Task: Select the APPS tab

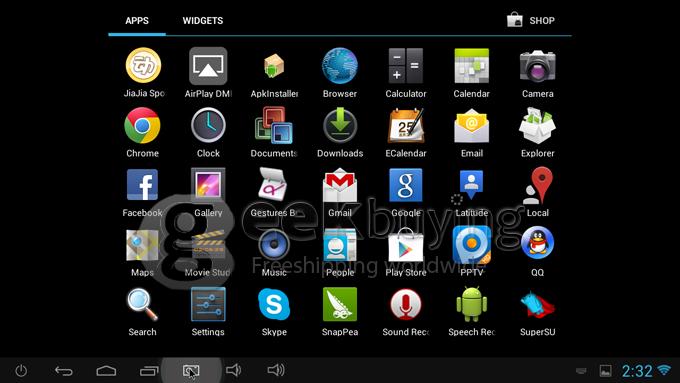Action: pyautogui.click(x=137, y=21)
